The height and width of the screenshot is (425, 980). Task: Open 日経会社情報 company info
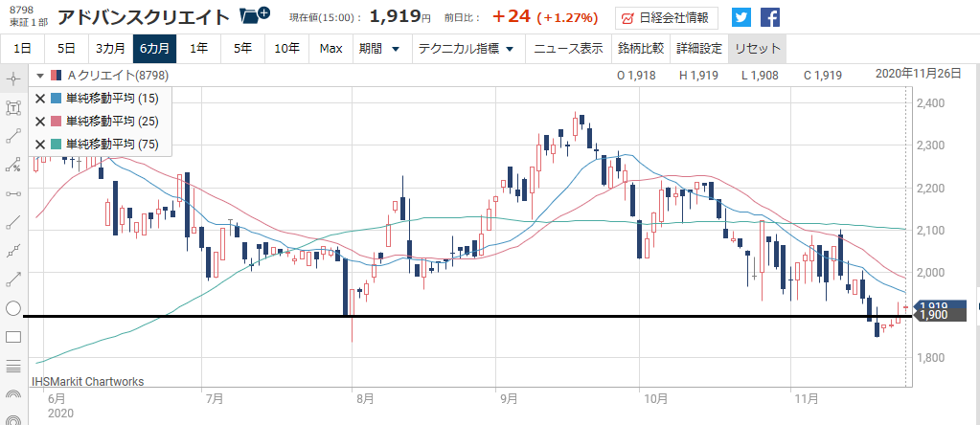pos(666,18)
